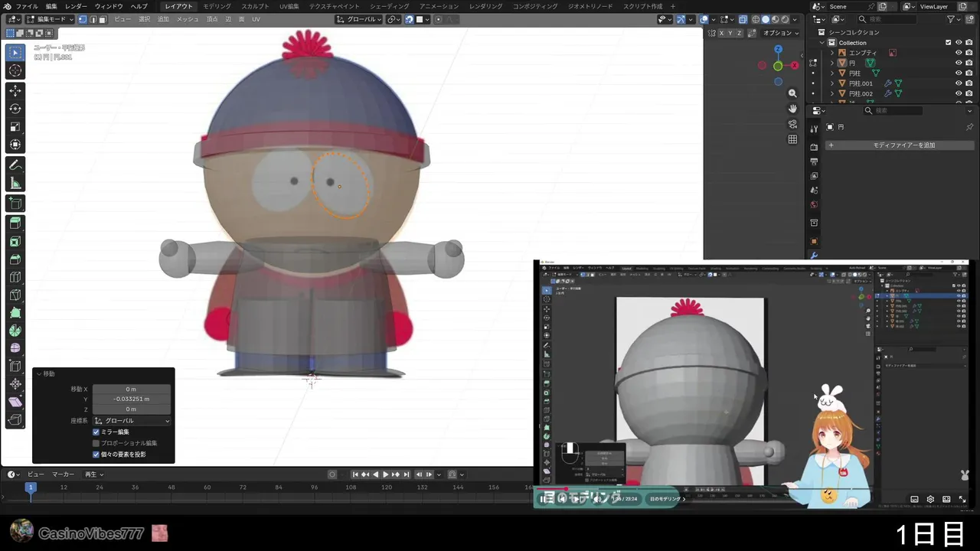This screenshot has width=980, height=551.
Task: Toggle the 個々の要素を投影 checkbox
Action: click(96, 454)
